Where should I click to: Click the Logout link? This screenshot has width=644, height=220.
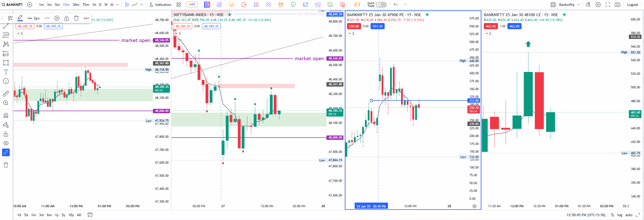coord(632,5)
